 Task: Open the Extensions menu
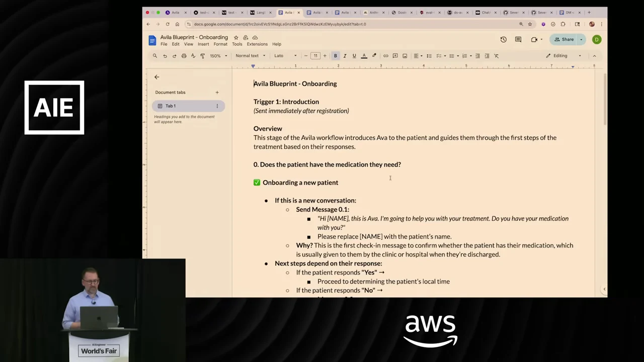(x=257, y=44)
